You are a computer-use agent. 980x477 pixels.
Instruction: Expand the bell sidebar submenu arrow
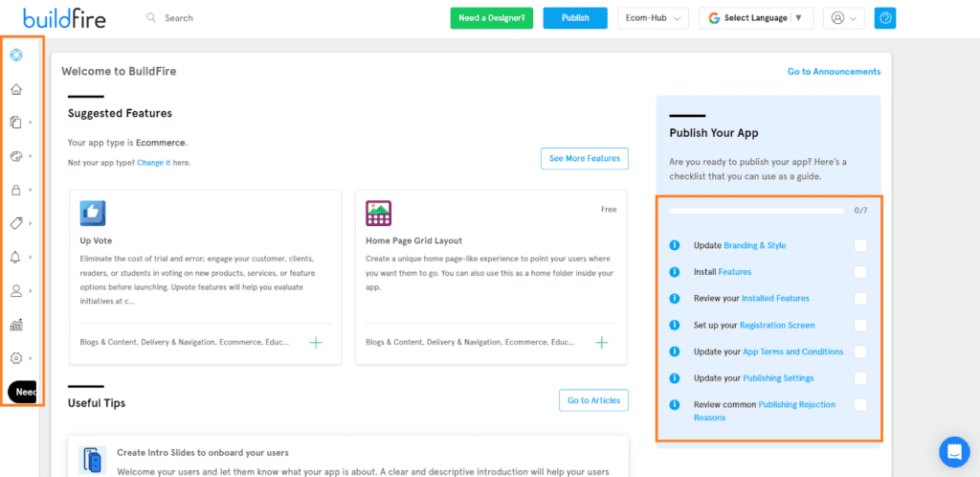pos(31,257)
